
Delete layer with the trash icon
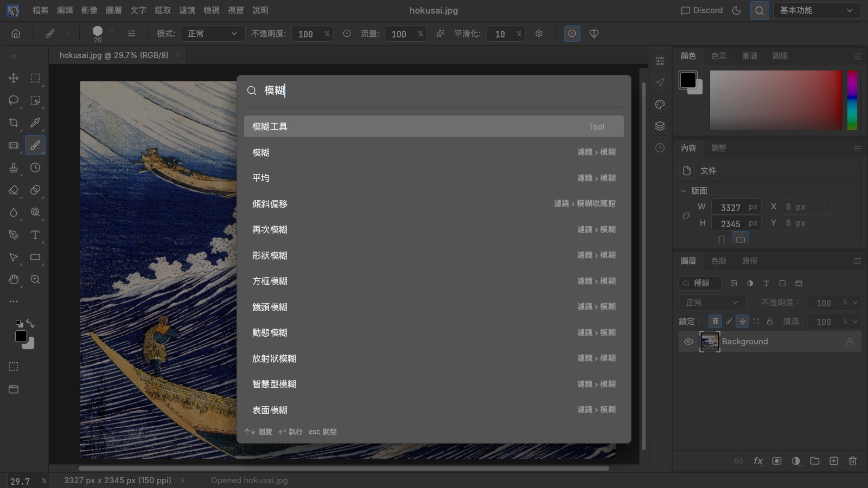click(853, 461)
